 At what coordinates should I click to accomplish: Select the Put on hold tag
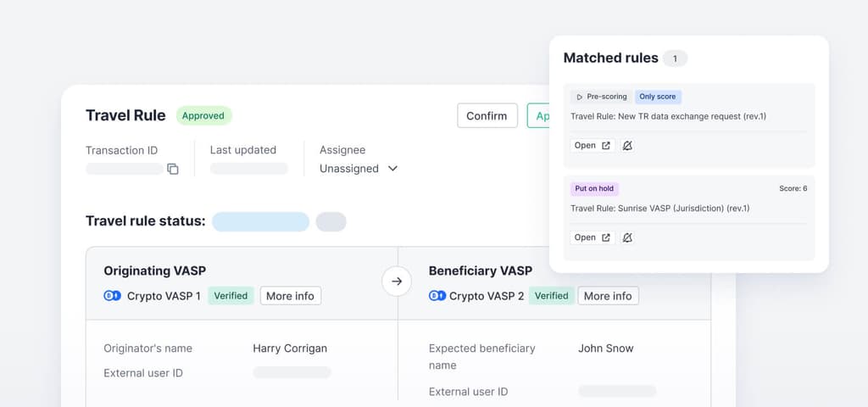click(x=595, y=188)
